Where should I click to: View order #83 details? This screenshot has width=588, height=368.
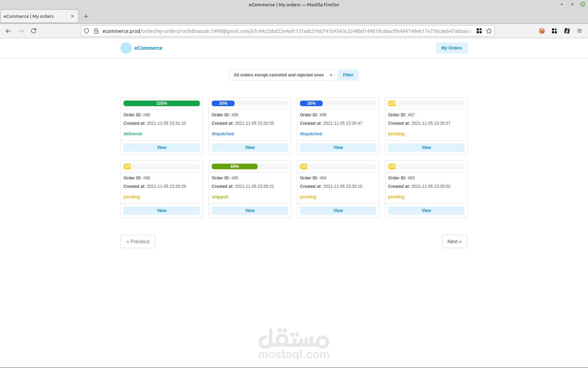(426, 211)
